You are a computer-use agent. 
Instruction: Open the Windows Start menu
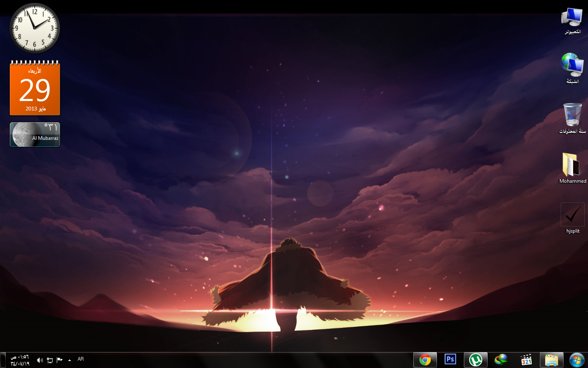(577, 360)
